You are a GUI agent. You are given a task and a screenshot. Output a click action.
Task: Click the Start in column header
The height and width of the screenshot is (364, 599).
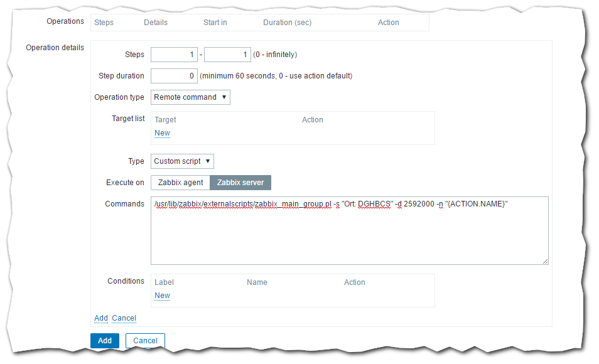215,23
